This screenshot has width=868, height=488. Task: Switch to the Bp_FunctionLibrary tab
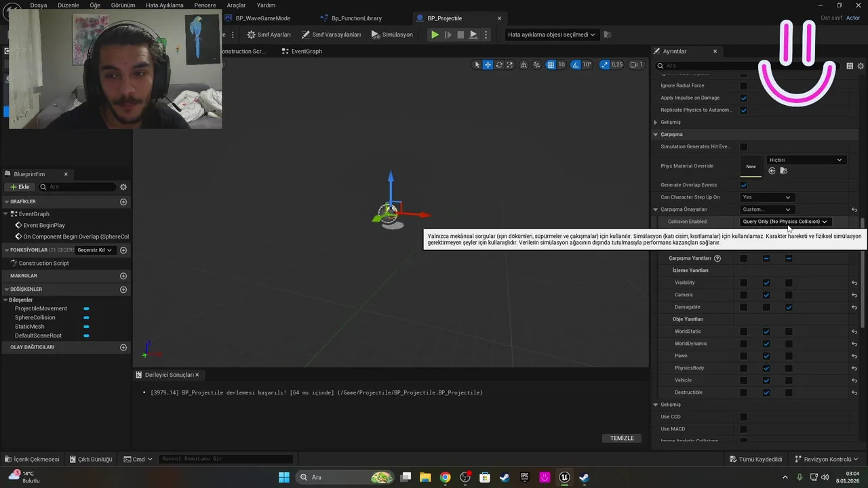(x=356, y=18)
